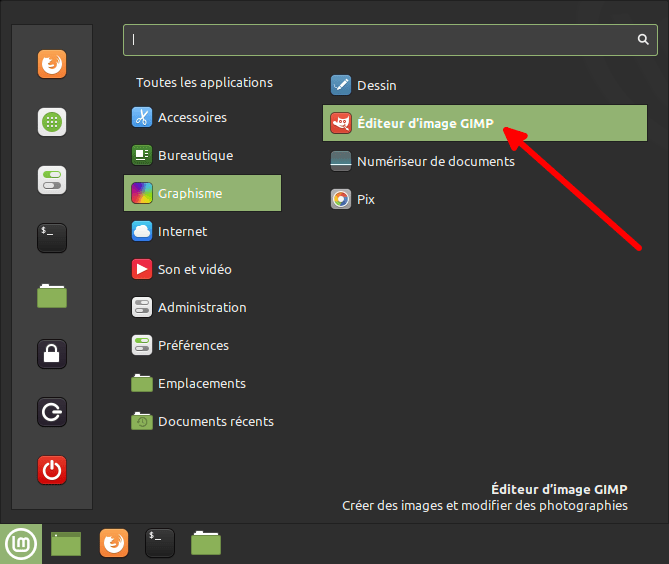
Task: Open the Préférences category
Action: pos(202,345)
